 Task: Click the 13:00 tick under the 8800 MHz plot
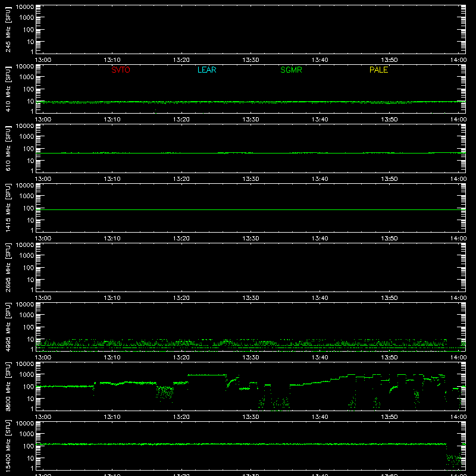coord(43,417)
